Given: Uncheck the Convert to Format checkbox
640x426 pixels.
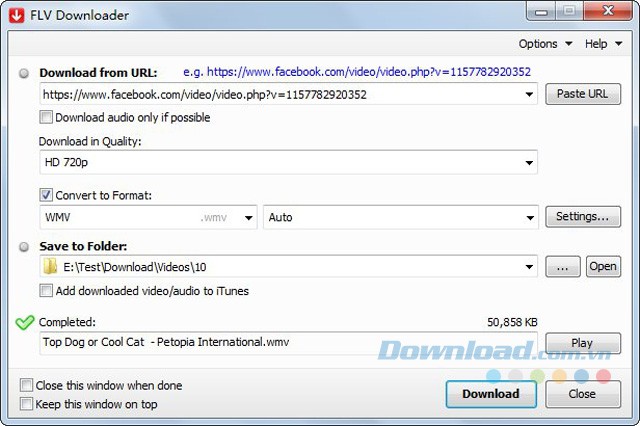Looking at the screenshot, I should 46,195.
